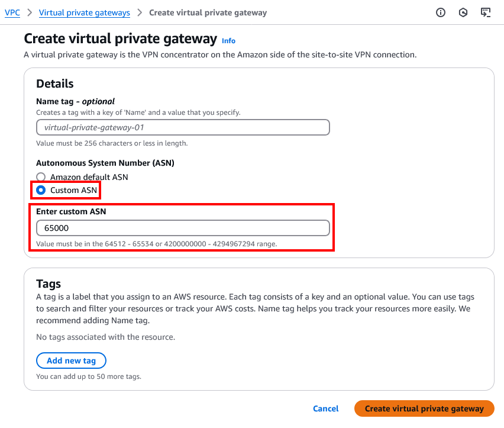Click orange Create virtual private gateway button
The image size is (504, 428).
click(424, 408)
